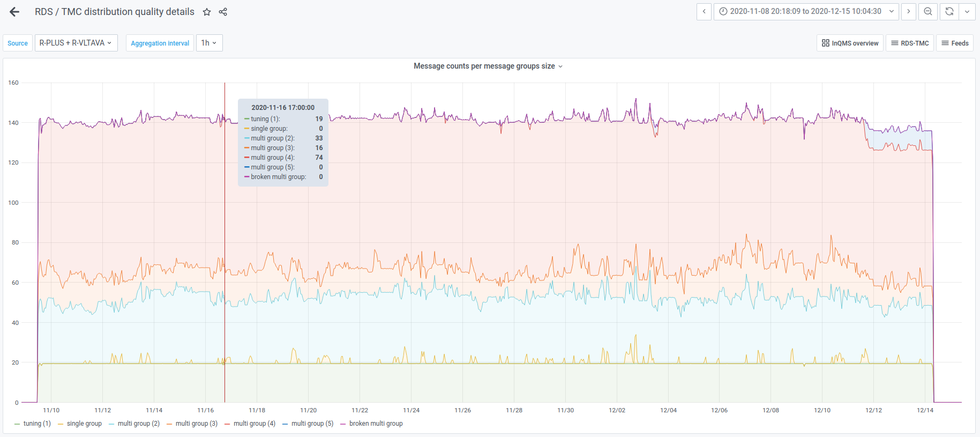Click the Source variable label
This screenshot has height=437, width=980.
18,43
